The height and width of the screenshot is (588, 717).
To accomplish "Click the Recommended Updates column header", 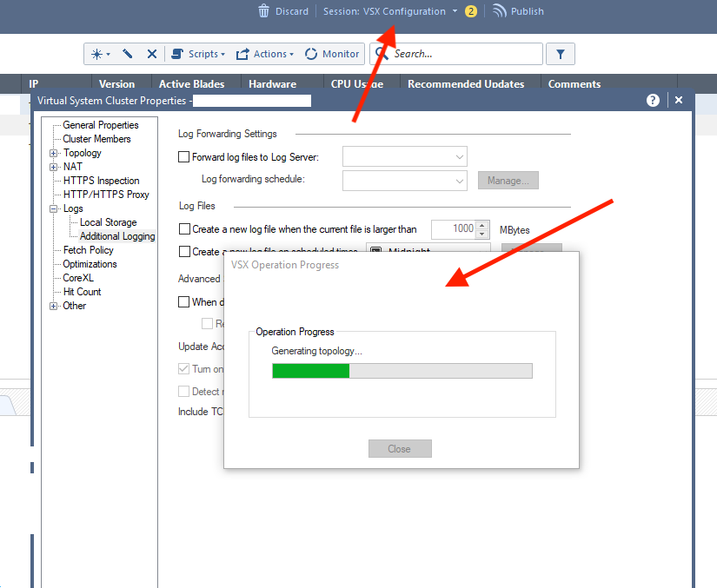I will (x=466, y=83).
